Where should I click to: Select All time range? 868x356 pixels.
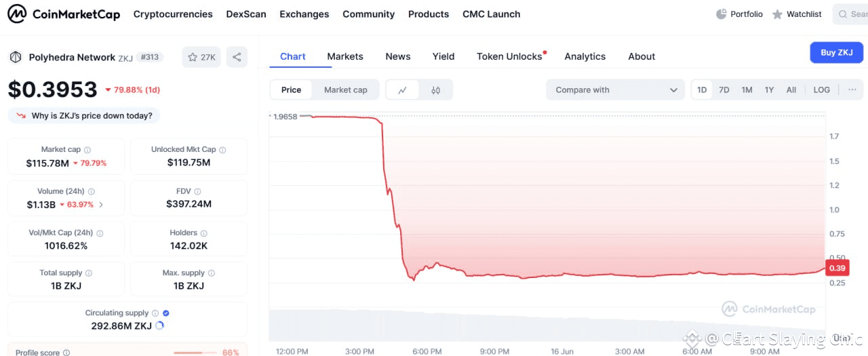(791, 90)
